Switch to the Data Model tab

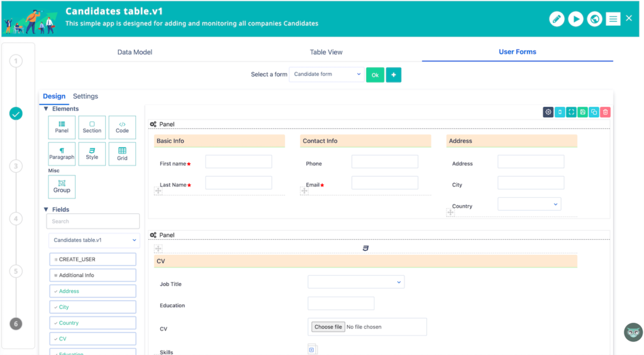pyautogui.click(x=135, y=52)
